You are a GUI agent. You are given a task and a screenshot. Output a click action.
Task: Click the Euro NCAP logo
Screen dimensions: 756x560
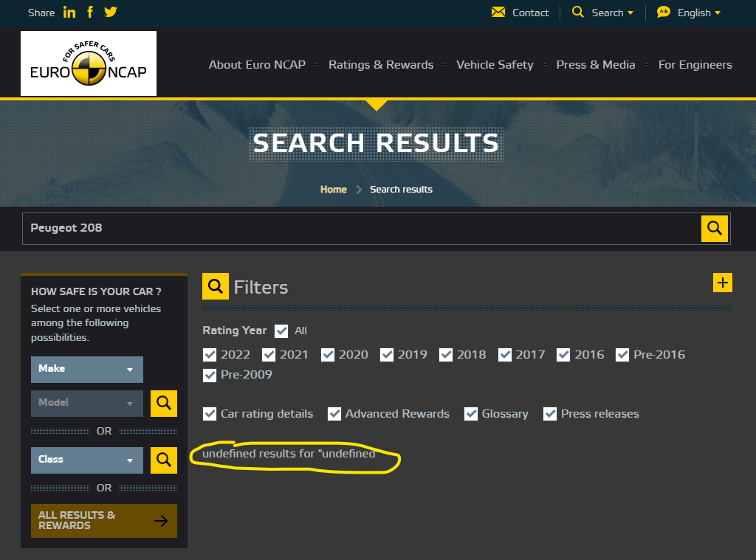pyautogui.click(x=89, y=63)
